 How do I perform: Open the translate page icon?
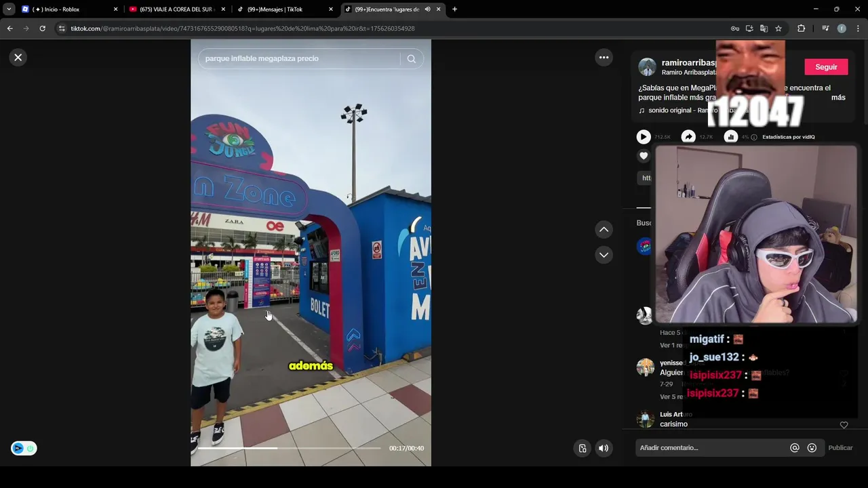pyautogui.click(x=764, y=28)
